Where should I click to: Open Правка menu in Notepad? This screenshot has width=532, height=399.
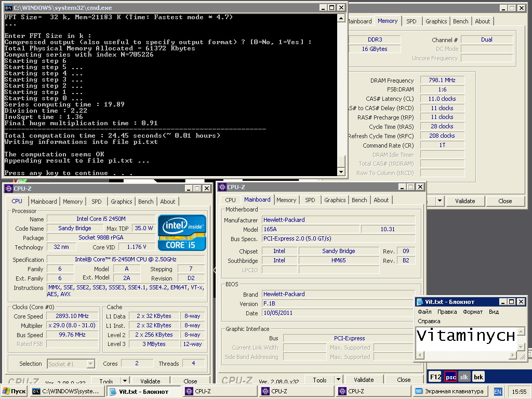447,312
